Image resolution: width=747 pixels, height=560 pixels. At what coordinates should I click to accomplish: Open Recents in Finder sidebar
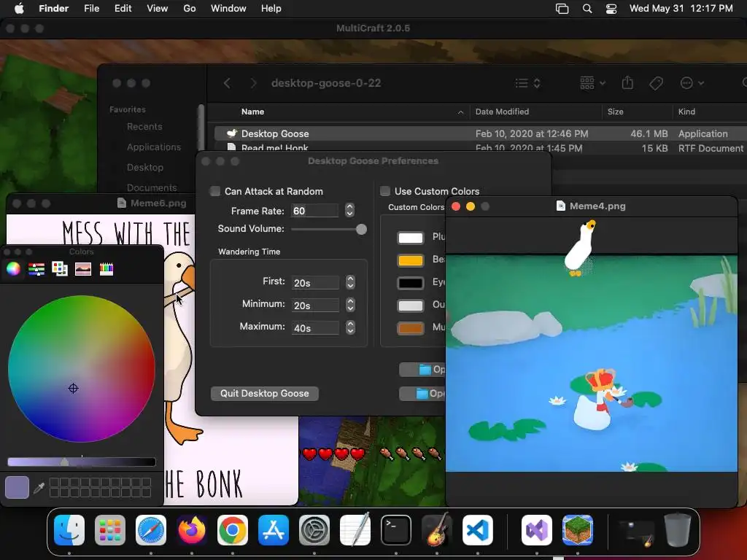pos(144,127)
